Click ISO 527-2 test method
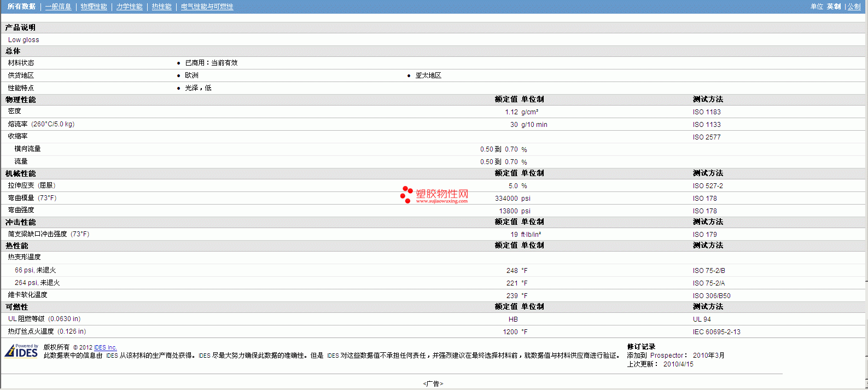 pyautogui.click(x=708, y=186)
